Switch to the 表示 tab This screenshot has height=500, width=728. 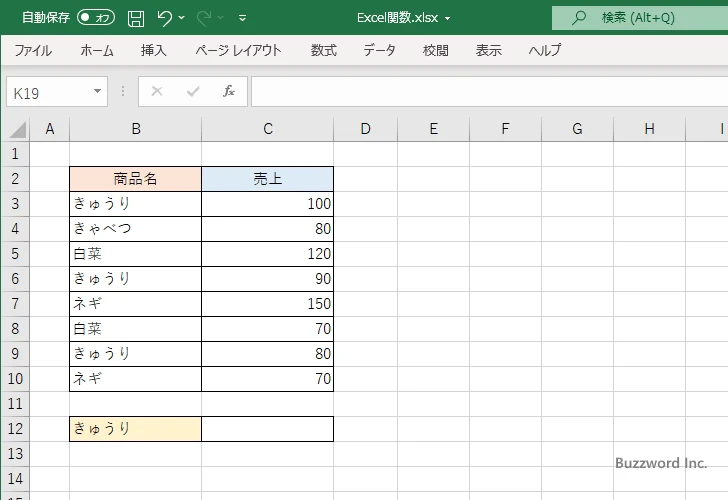[488, 50]
